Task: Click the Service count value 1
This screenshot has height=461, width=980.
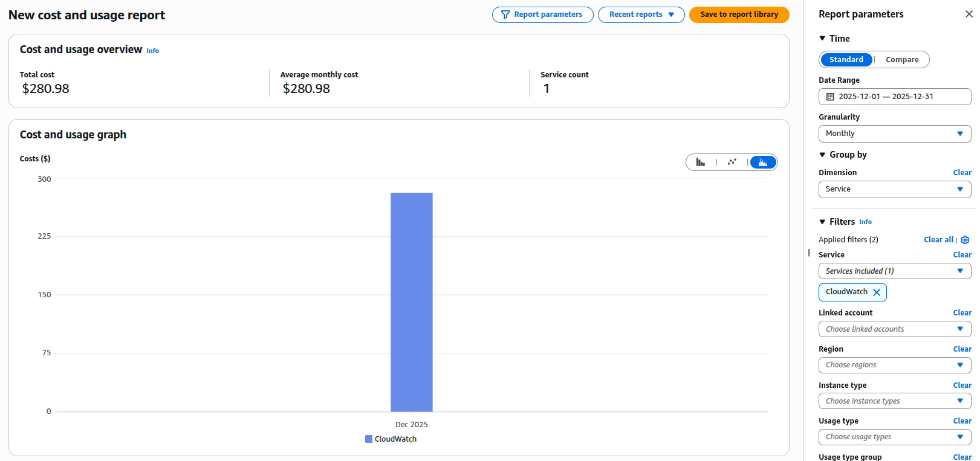Action: coord(547,89)
